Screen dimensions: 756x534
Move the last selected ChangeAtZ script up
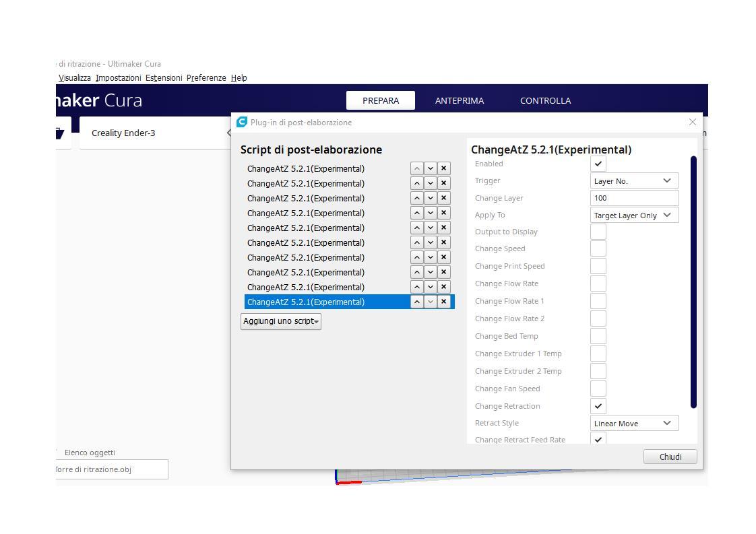click(417, 302)
